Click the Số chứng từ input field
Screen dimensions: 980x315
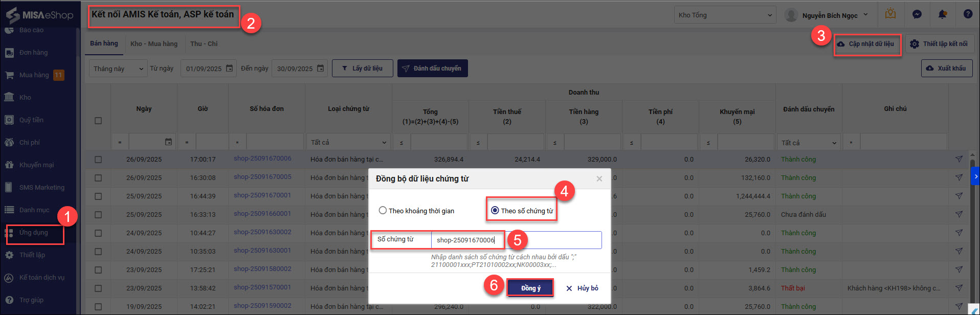pyautogui.click(x=516, y=240)
